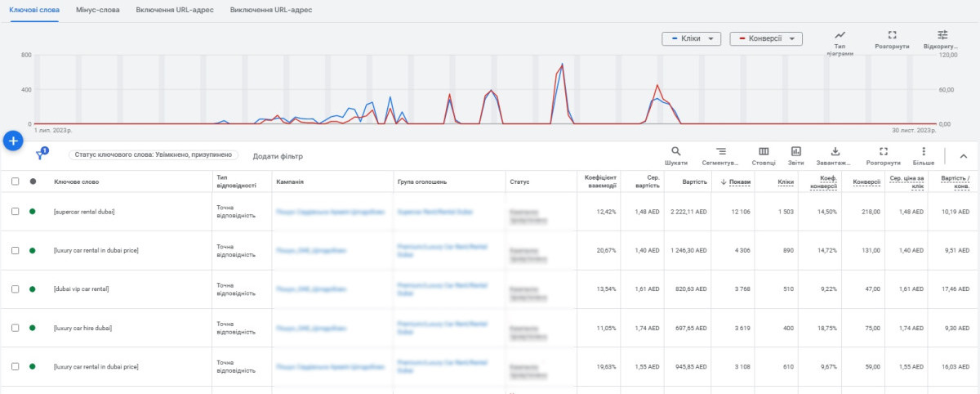Open the filter funnel icon
The height and width of the screenshot is (394, 980).
[40, 155]
